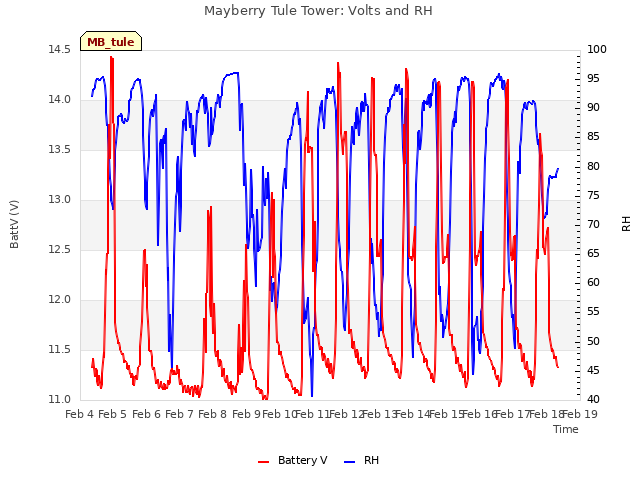Click the Feb 4 date tick label
The width and height of the screenshot is (640, 480).
click(x=80, y=414)
